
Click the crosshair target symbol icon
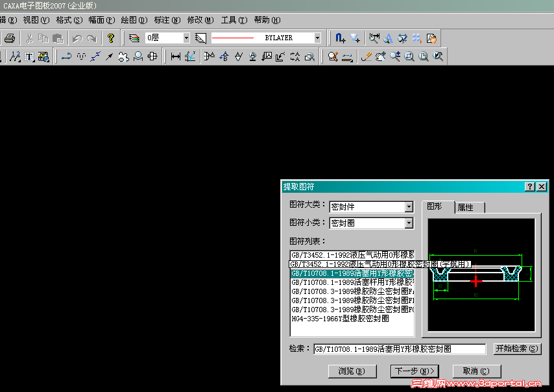(152, 56)
